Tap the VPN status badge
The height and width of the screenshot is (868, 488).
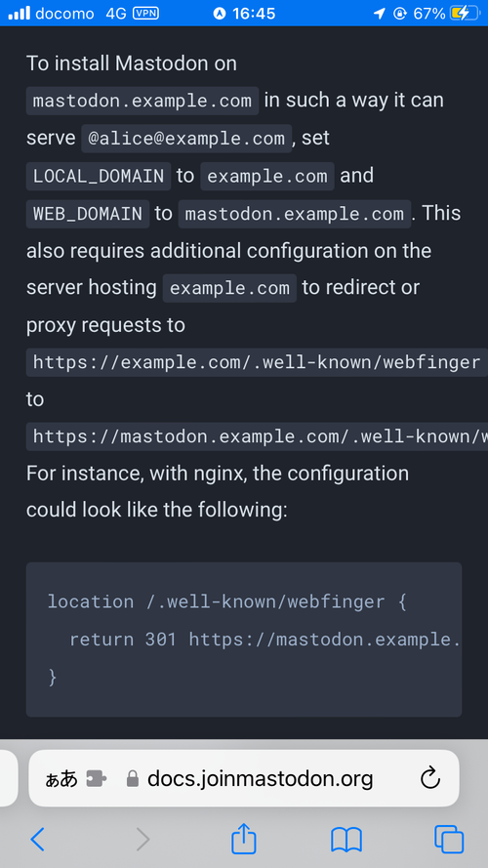pos(145,14)
